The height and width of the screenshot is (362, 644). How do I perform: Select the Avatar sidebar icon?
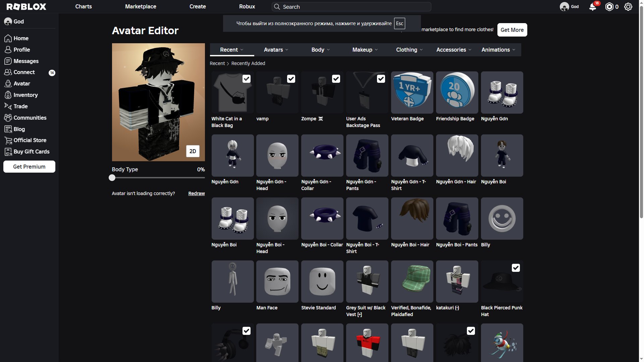(x=8, y=84)
